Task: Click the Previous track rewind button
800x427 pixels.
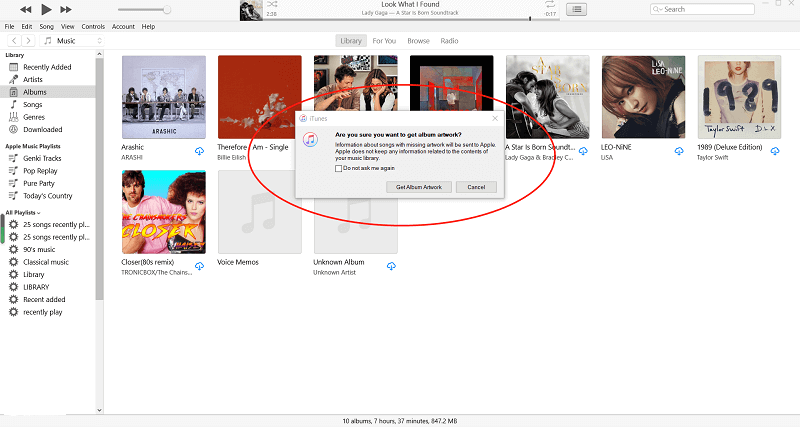Action: tap(26, 9)
